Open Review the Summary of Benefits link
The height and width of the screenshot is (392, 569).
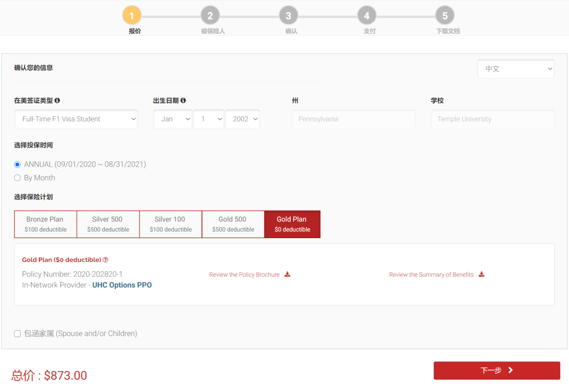[x=431, y=275]
